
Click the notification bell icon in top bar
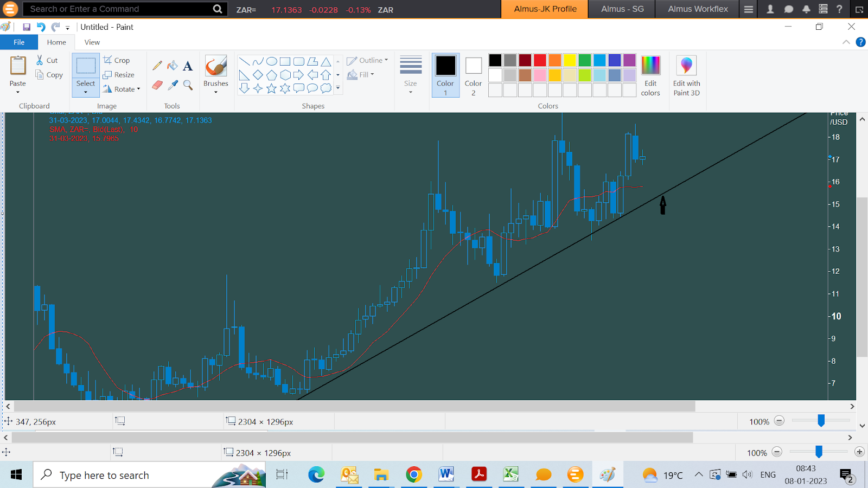(806, 9)
